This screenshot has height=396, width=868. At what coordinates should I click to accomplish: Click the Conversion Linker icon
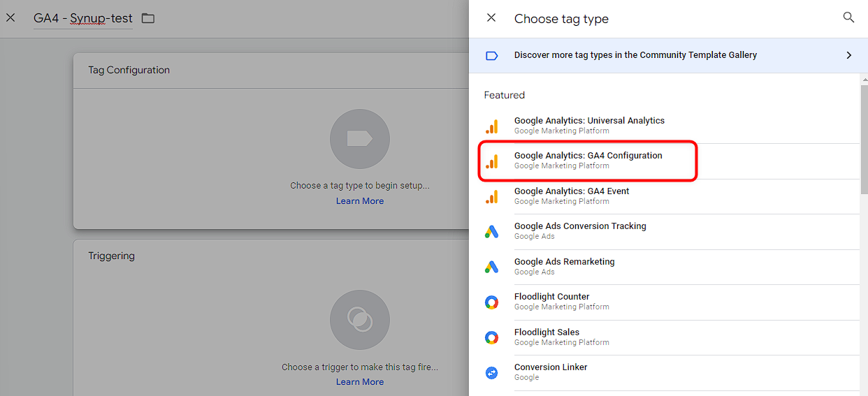(x=492, y=373)
